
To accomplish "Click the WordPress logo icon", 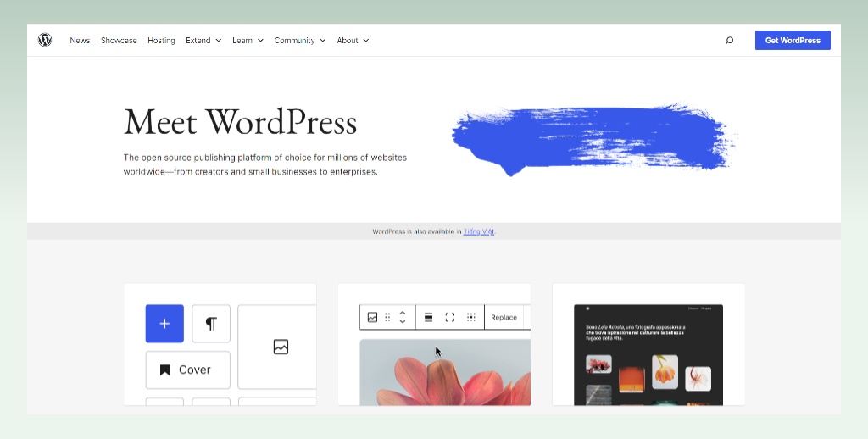I will pyautogui.click(x=45, y=40).
